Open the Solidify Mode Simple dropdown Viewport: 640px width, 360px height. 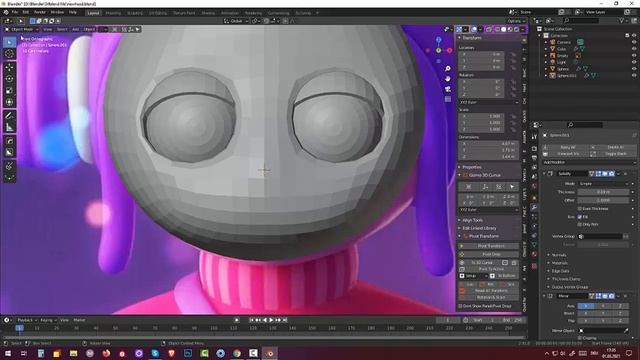tap(604, 184)
